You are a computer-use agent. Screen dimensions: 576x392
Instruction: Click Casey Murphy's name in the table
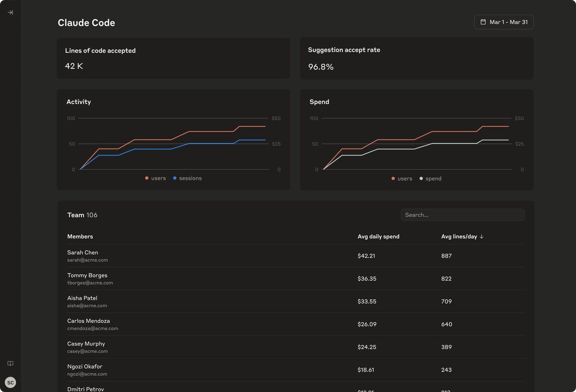coord(86,344)
